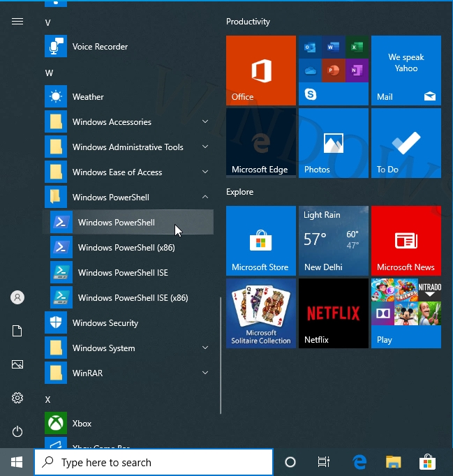Open the Microsoft Edge tile

click(261, 143)
